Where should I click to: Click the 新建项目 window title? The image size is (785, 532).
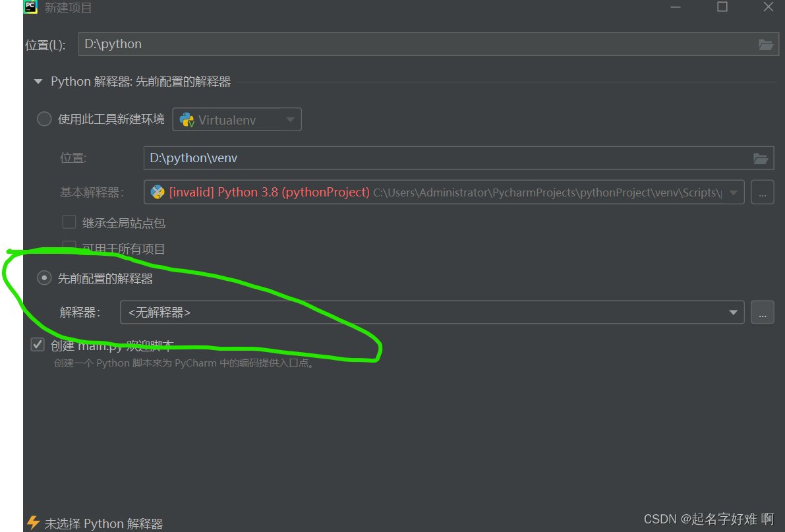[x=68, y=7]
